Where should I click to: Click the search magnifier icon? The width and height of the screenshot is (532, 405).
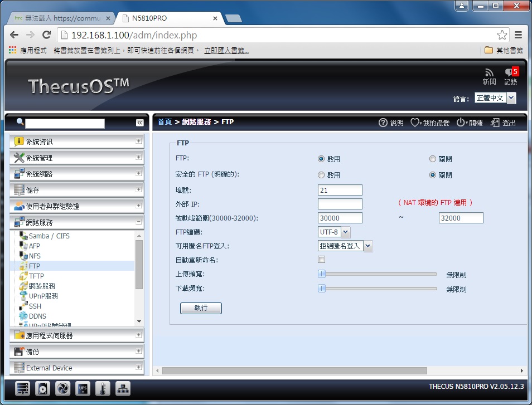click(20, 121)
